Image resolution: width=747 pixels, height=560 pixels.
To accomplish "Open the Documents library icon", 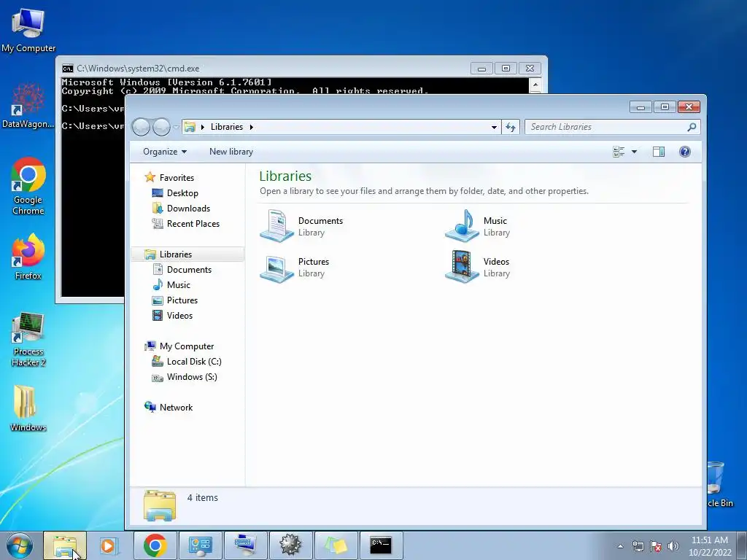I will point(276,226).
